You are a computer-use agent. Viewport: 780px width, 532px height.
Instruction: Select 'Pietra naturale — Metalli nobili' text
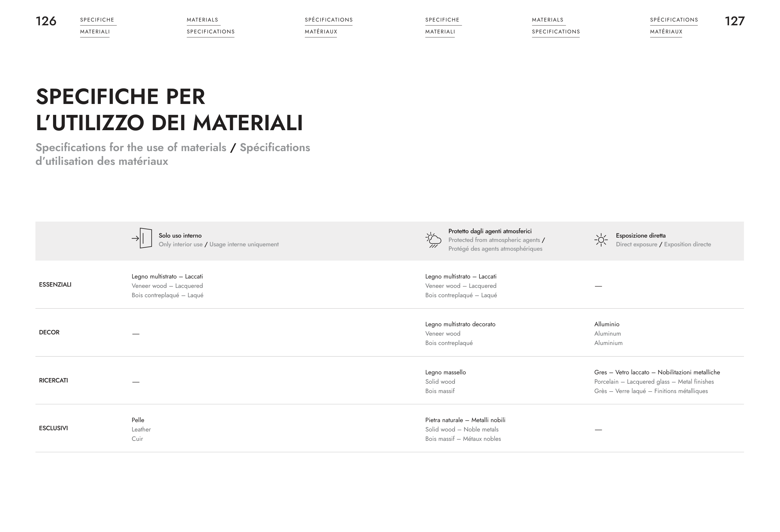click(465, 420)
